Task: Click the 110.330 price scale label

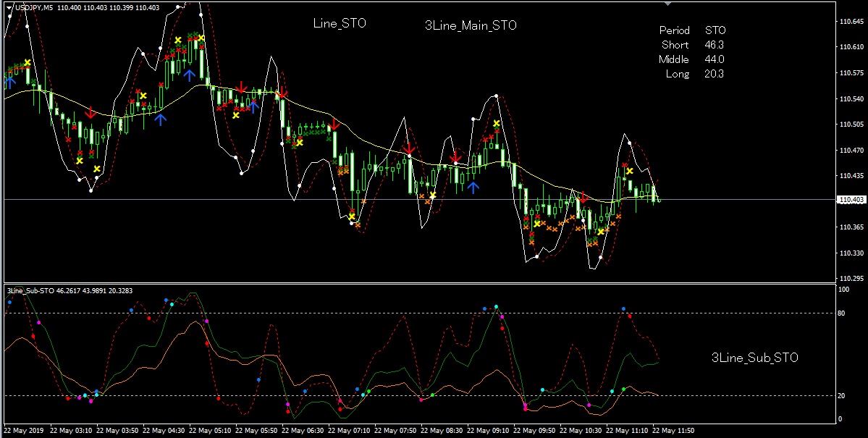Action: [x=852, y=253]
